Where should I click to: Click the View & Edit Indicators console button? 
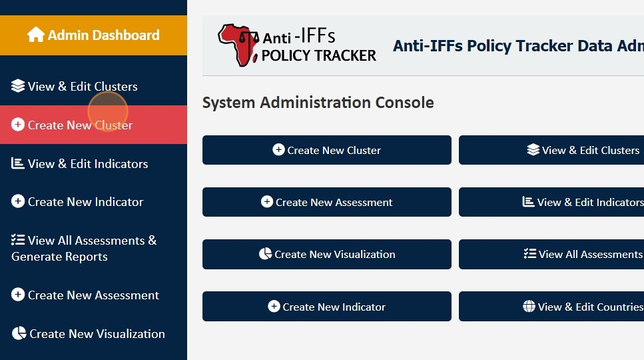pyautogui.click(x=553, y=202)
